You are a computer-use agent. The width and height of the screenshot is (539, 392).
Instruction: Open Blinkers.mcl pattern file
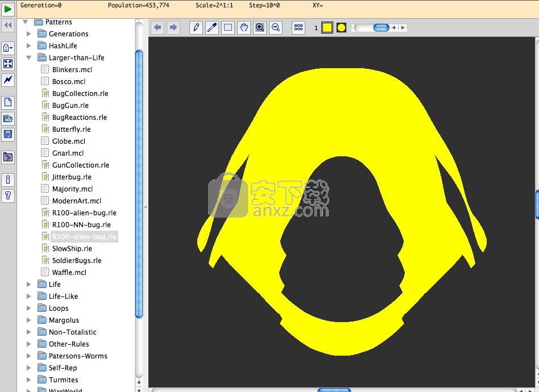[x=72, y=69]
